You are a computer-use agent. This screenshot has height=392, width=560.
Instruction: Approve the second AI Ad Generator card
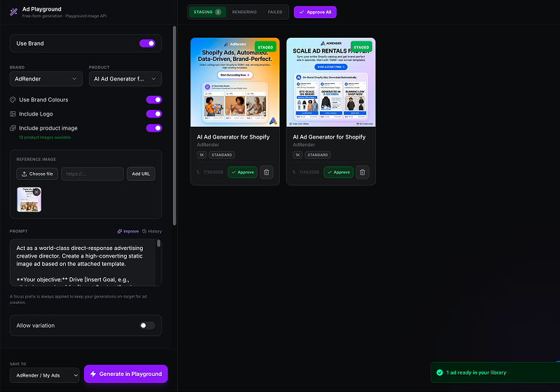[x=339, y=172]
